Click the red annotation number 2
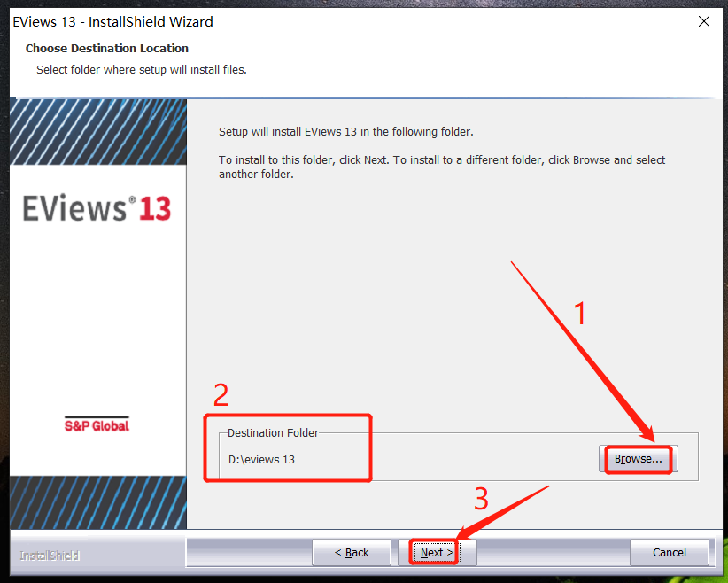The height and width of the screenshot is (583, 728). point(221,395)
